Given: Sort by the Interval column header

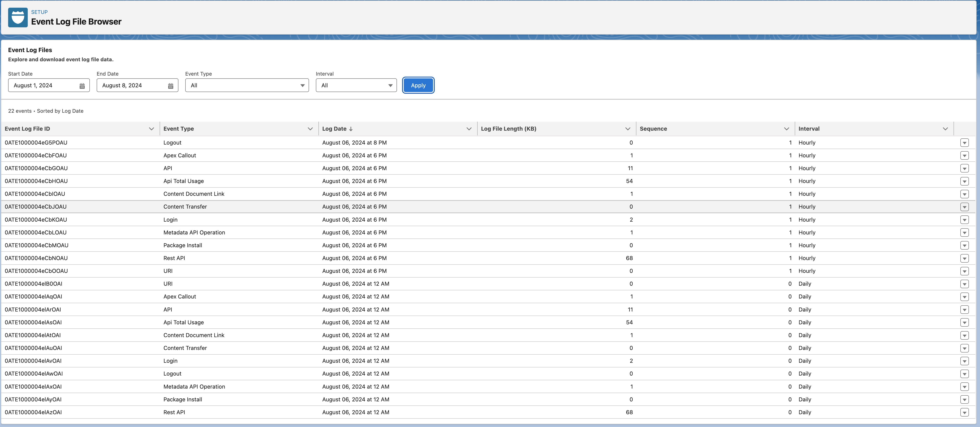Looking at the screenshot, I should [809, 129].
